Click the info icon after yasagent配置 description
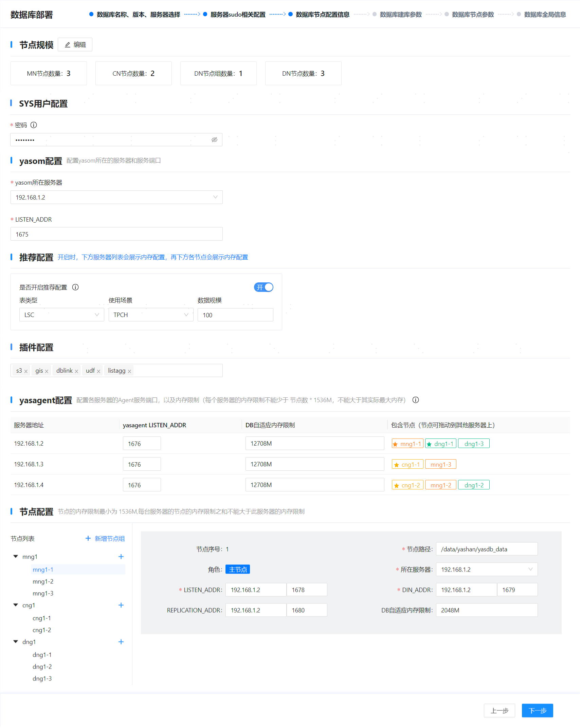This screenshot has height=728, width=580. (x=415, y=400)
